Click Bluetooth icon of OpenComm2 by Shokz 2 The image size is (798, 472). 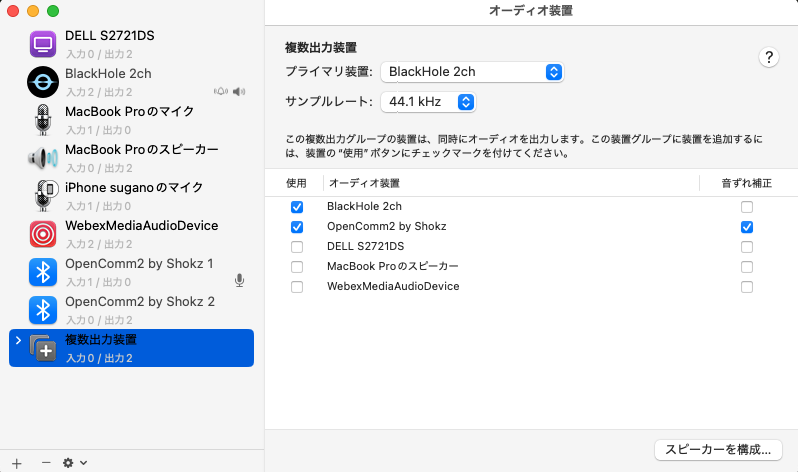43,310
